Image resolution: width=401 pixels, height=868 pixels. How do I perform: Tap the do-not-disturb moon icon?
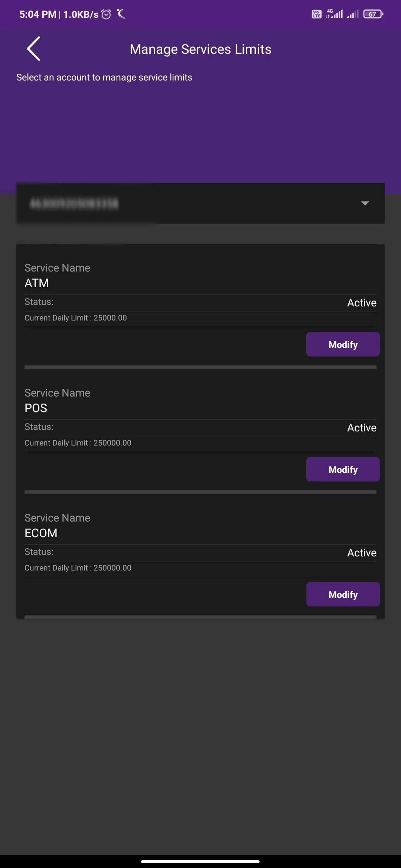[x=121, y=14]
